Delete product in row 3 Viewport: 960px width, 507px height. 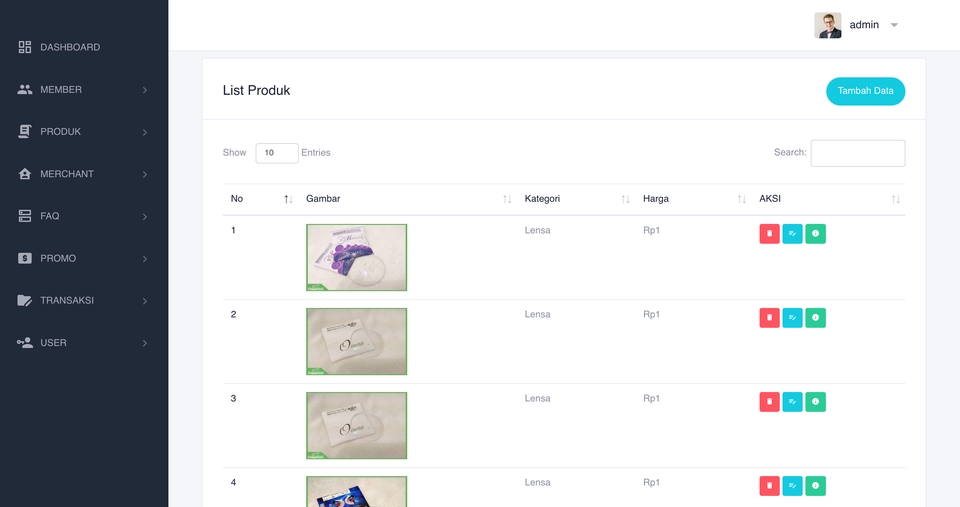770,402
